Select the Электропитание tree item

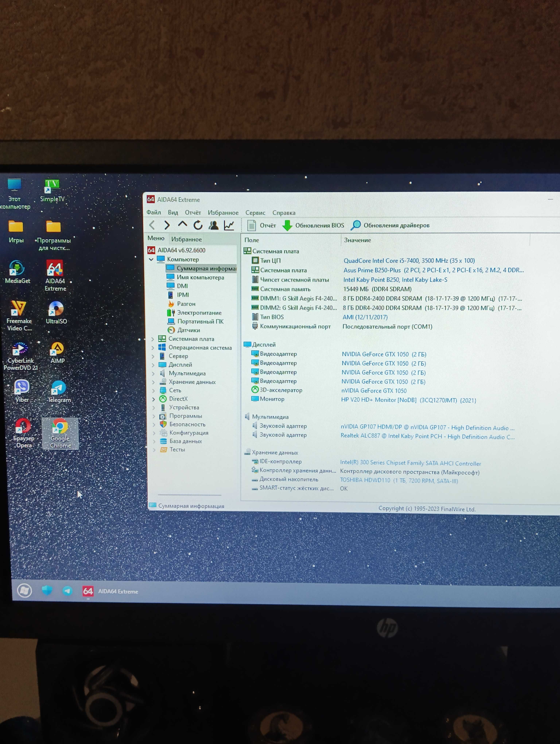tap(195, 313)
